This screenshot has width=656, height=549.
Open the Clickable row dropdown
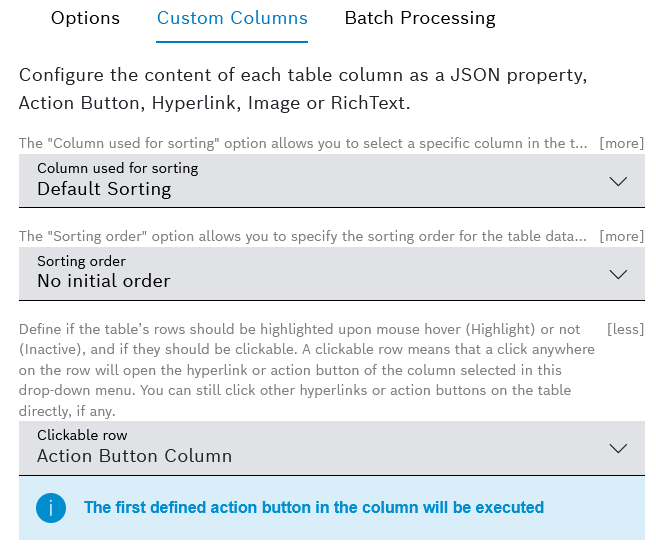point(300,447)
